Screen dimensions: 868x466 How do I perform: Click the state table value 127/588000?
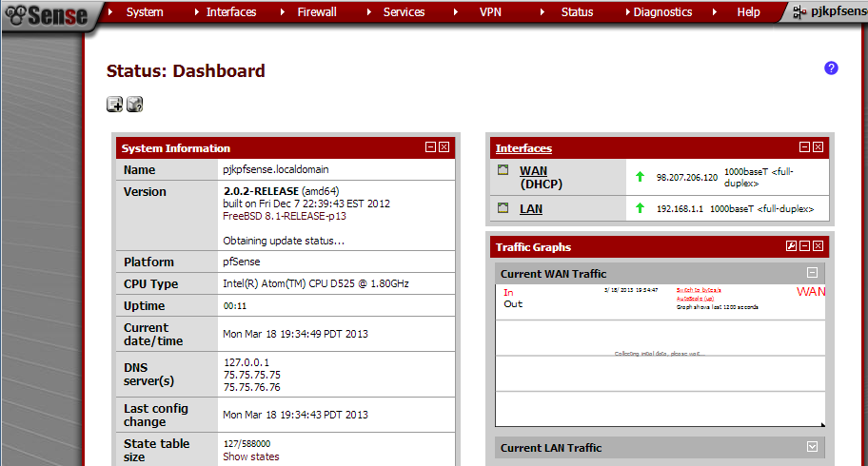click(x=247, y=443)
